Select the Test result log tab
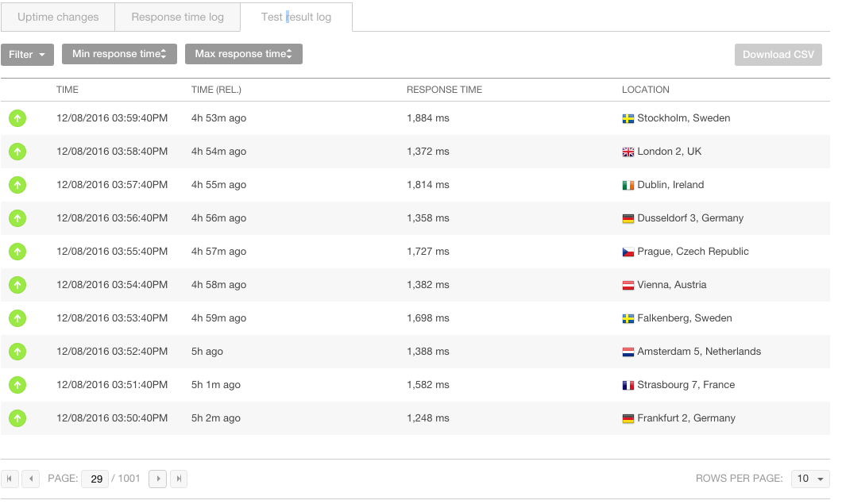842x504 pixels. pyautogui.click(x=295, y=17)
